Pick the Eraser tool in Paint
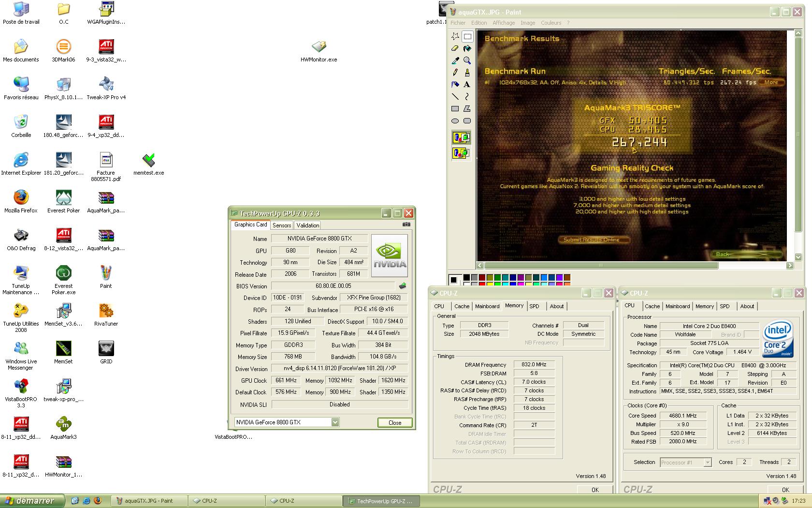 point(455,48)
